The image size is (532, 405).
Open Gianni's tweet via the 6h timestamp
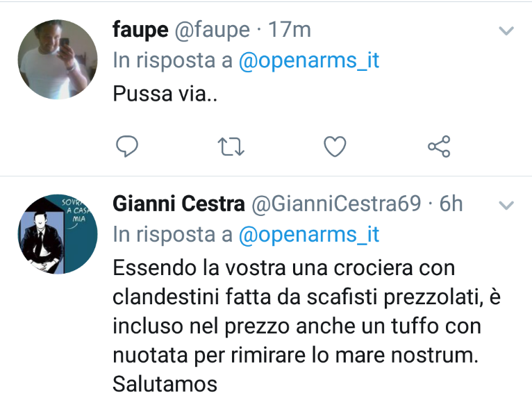point(451,204)
